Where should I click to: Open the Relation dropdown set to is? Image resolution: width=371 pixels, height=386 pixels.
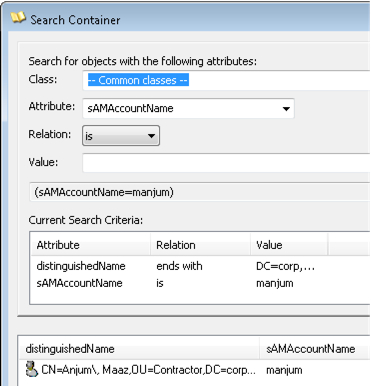click(x=121, y=136)
